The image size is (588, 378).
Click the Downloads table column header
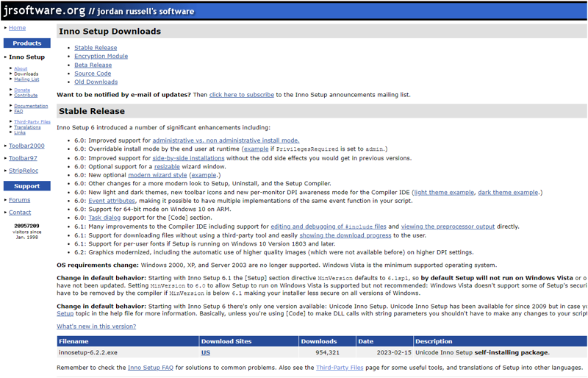click(x=327, y=341)
